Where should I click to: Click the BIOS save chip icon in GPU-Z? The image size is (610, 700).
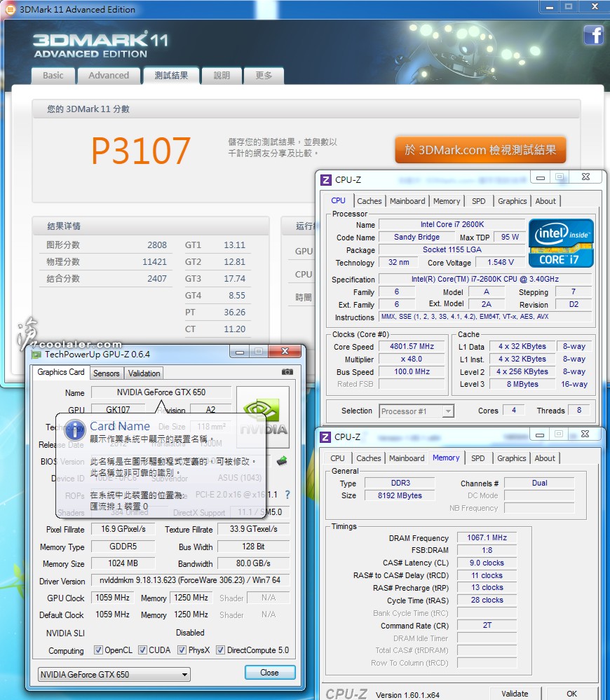[x=282, y=461]
